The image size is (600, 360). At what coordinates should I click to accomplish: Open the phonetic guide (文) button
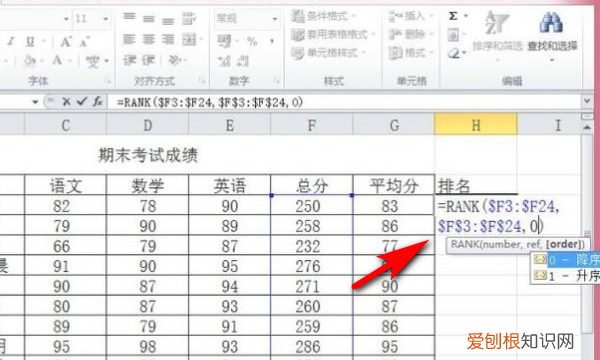[x=93, y=61]
